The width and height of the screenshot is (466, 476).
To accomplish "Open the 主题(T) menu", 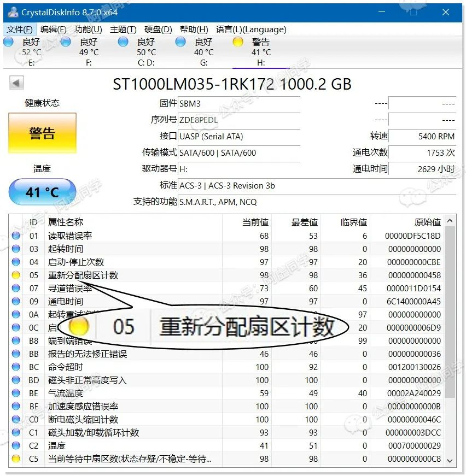I will click(123, 30).
